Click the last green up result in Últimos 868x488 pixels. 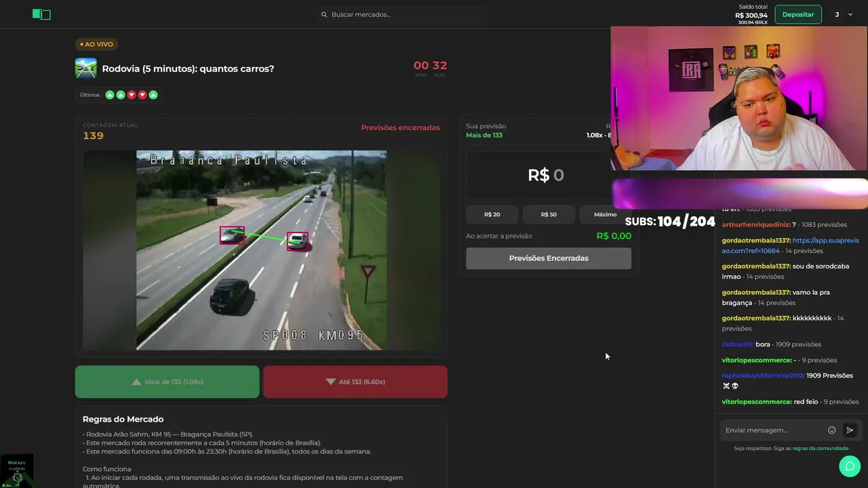click(x=153, y=95)
